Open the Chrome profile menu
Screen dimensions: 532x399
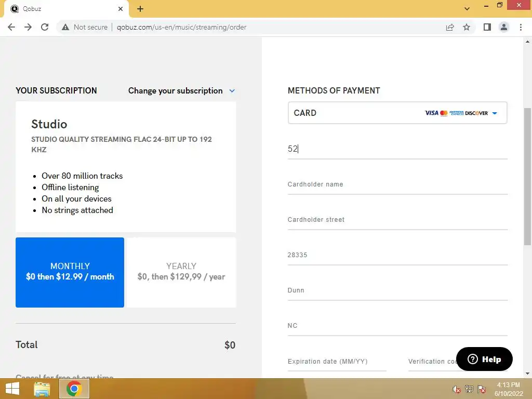point(504,27)
